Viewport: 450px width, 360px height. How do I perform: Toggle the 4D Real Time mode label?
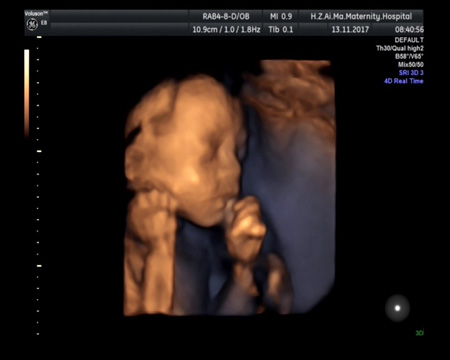click(x=404, y=81)
